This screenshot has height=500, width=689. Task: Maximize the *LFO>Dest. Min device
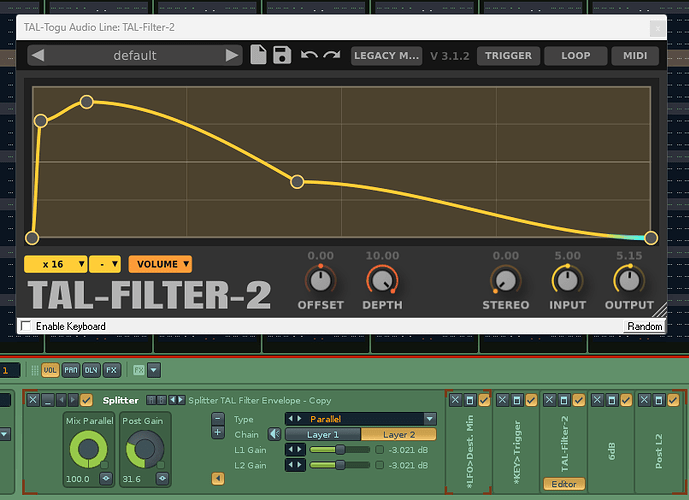pos(470,400)
